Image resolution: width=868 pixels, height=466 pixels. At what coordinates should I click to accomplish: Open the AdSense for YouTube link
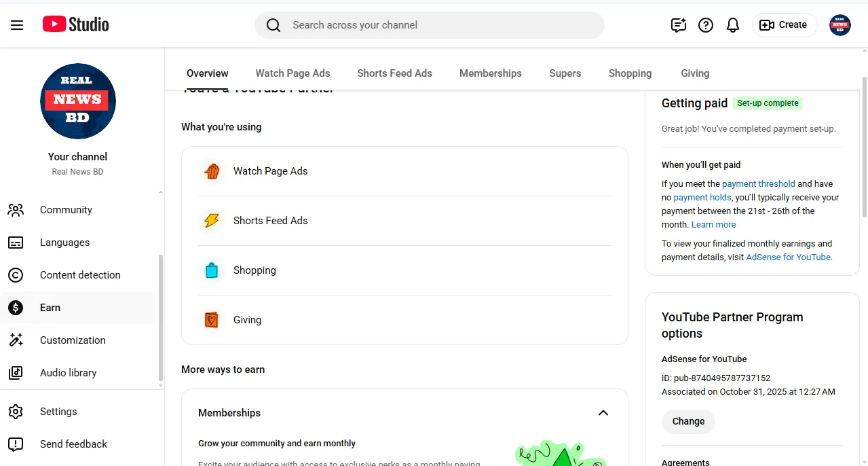point(789,257)
